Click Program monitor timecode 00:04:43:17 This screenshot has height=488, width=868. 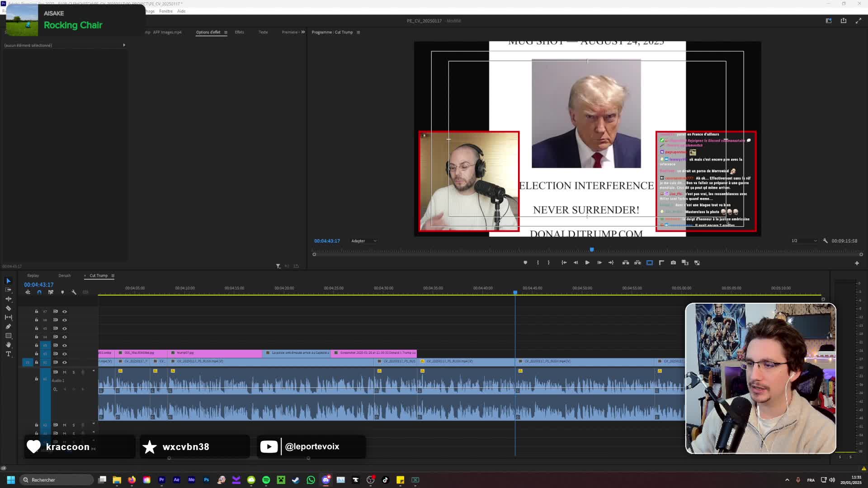(x=327, y=241)
